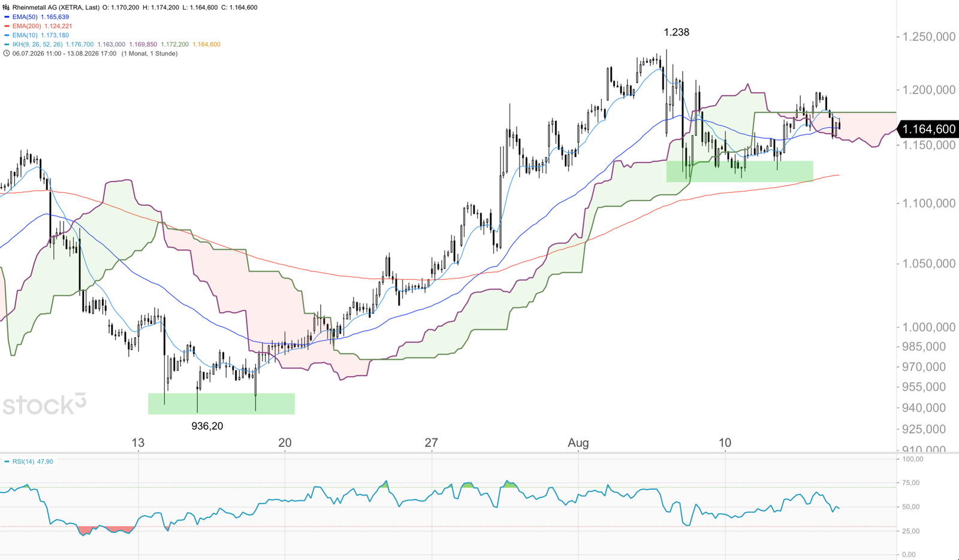Click the purple IKH value 1.169,850

(143, 44)
